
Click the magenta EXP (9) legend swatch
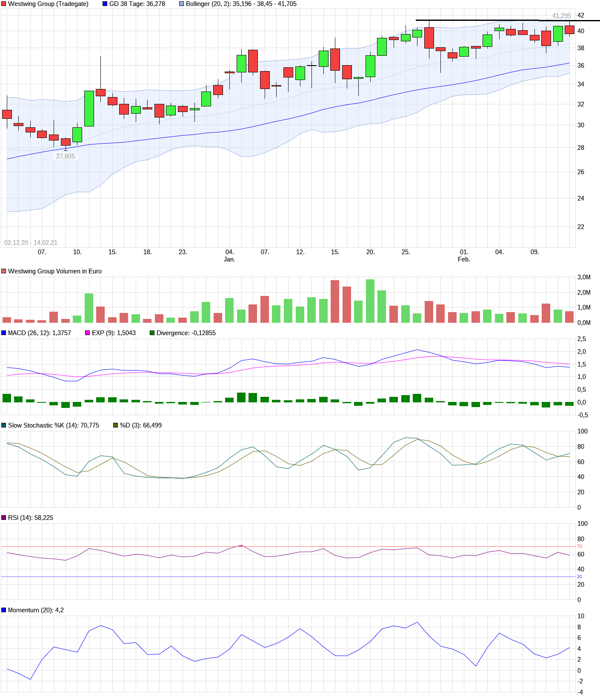(x=88, y=333)
